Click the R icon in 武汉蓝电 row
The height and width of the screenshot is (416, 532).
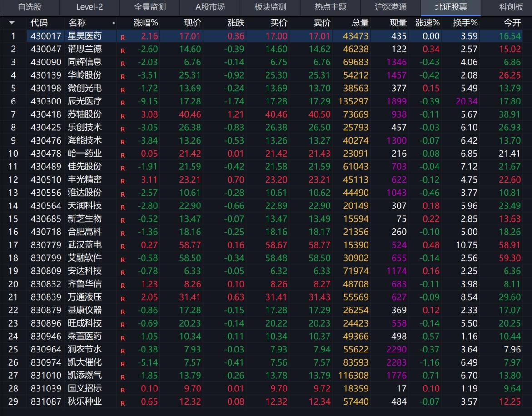pos(123,246)
